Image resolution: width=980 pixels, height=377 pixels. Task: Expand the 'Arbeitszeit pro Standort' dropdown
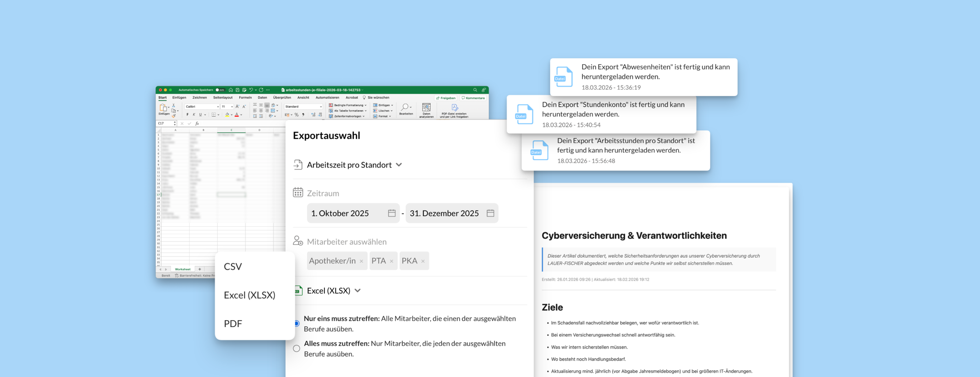click(x=399, y=165)
